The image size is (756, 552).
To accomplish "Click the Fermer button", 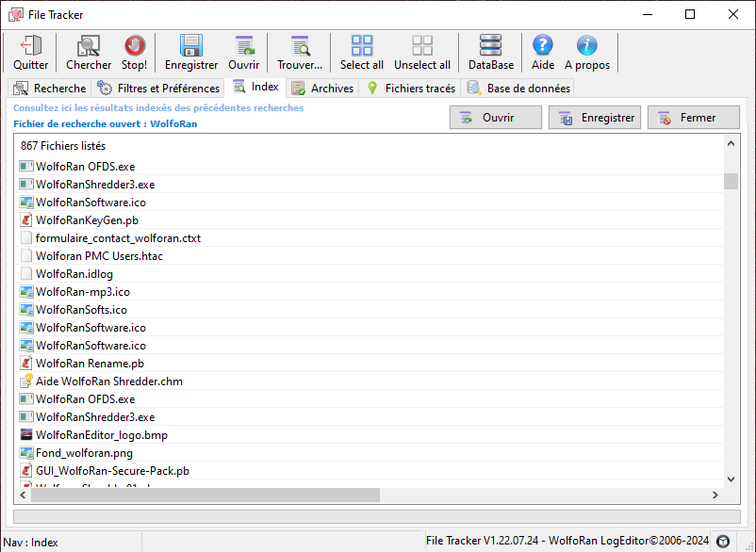I will pos(694,118).
